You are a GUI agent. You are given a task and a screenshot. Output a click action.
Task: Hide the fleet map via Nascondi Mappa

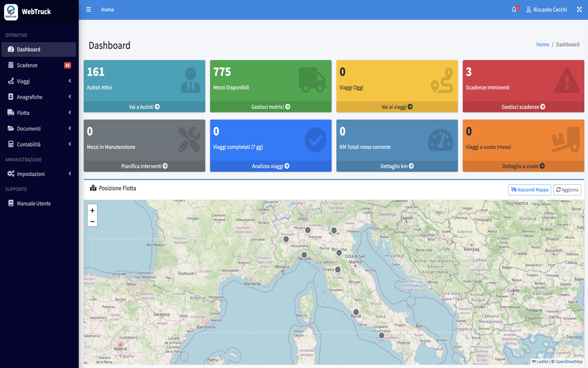[529, 190]
